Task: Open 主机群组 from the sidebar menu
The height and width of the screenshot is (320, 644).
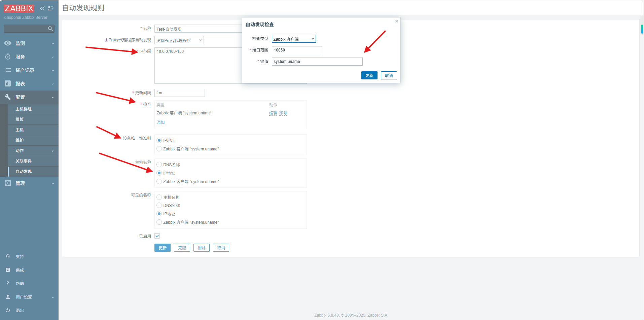Action: 23,109
